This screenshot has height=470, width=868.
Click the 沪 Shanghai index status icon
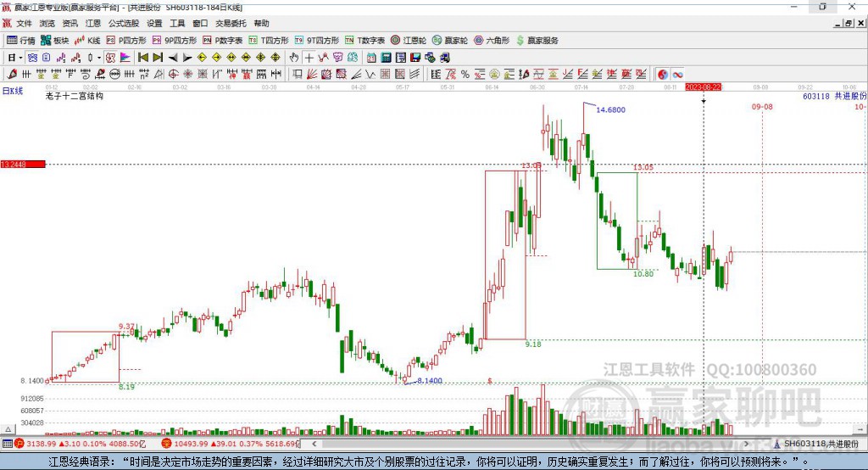pos(19,444)
